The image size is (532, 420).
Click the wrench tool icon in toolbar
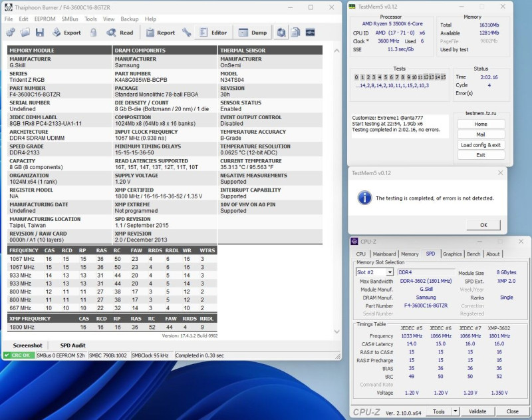point(187,33)
